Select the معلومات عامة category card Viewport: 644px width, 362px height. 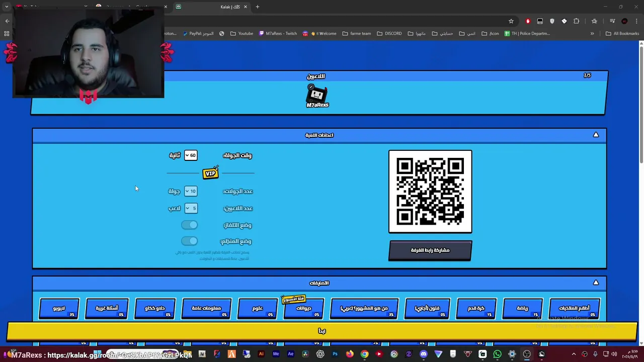tap(206, 308)
